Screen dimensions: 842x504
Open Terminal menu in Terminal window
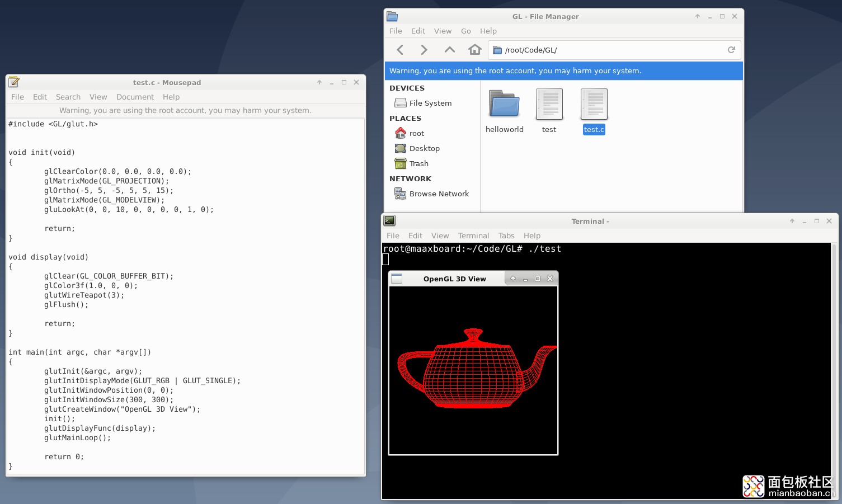[x=473, y=235]
